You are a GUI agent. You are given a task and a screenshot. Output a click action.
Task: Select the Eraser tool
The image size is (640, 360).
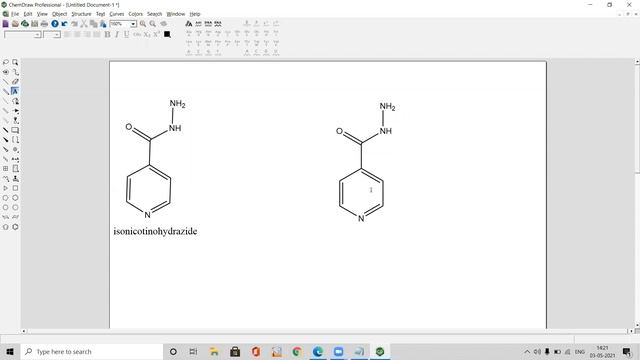[x=15, y=82]
